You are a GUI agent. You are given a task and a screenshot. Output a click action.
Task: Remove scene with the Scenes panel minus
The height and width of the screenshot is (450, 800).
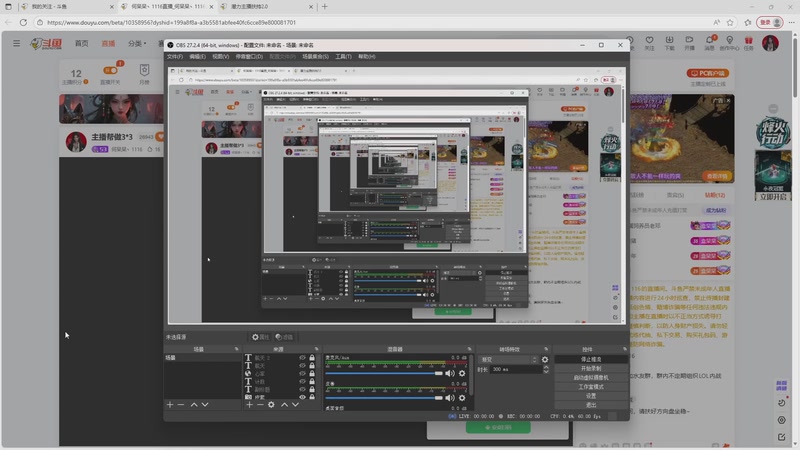[x=181, y=405]
